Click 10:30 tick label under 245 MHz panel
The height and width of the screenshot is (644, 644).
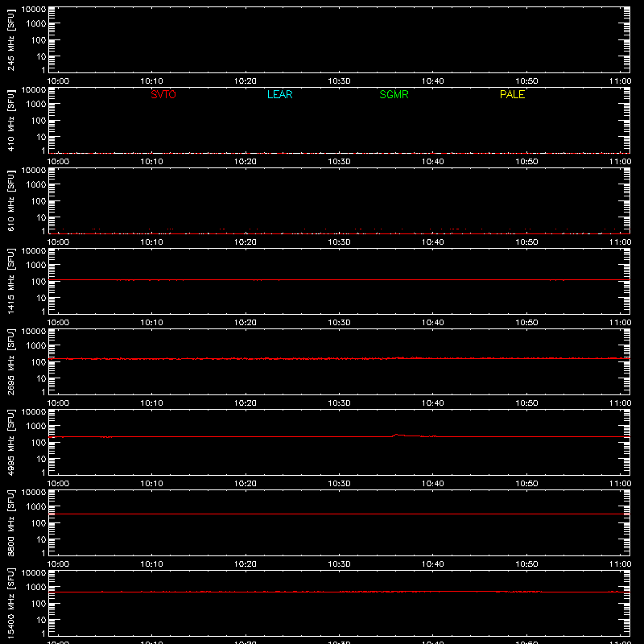tap(339, 81)
